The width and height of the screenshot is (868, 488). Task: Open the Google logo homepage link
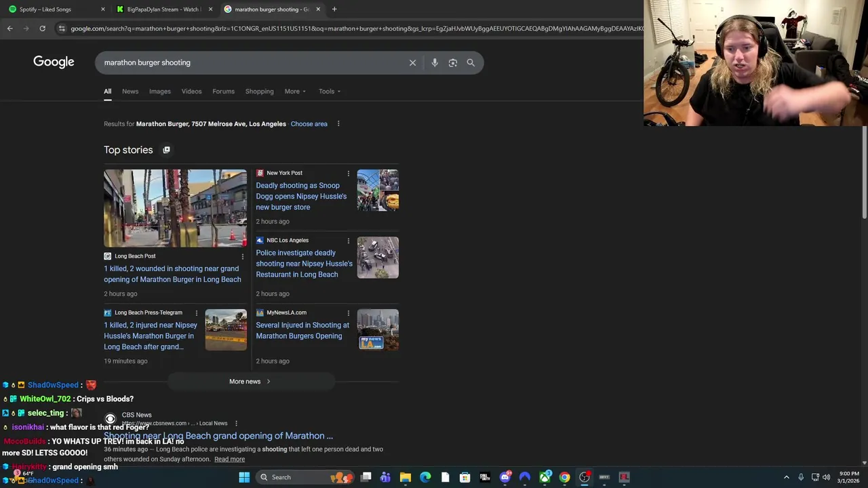click(54, 62)
